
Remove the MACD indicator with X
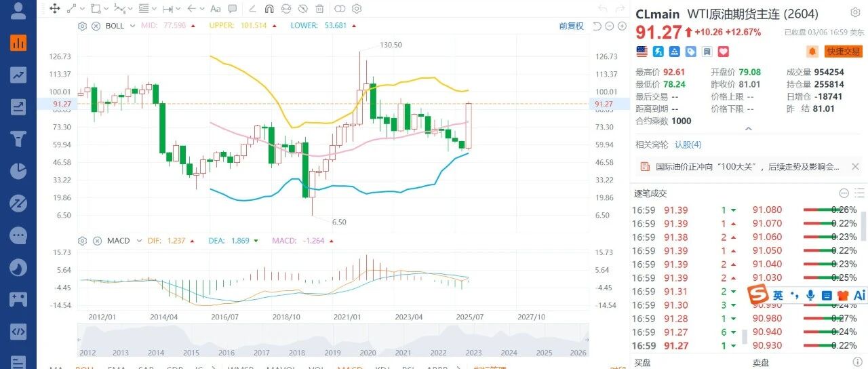[x=96, y=241]
